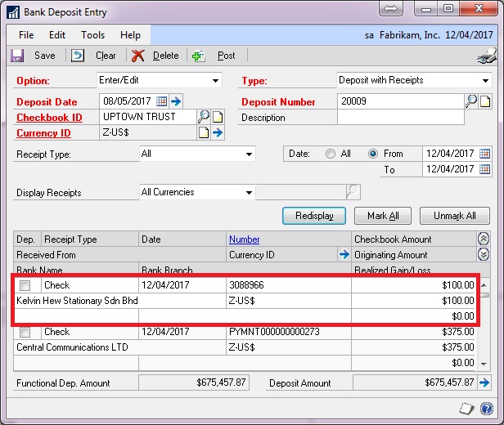Click the Deposit Date field 08/05/2017
Viewport: 504px width, 425px height.
(x=128, y=101)
